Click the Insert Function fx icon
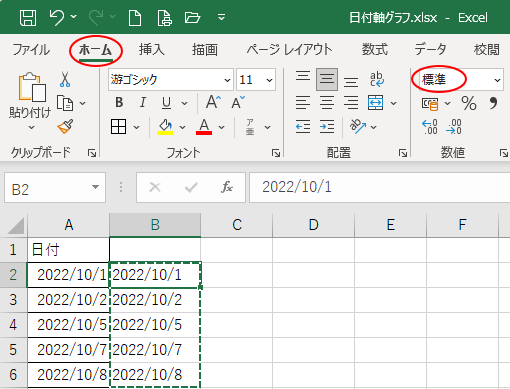The width and height of the screenshot is (510, 389). pos(227,187)
